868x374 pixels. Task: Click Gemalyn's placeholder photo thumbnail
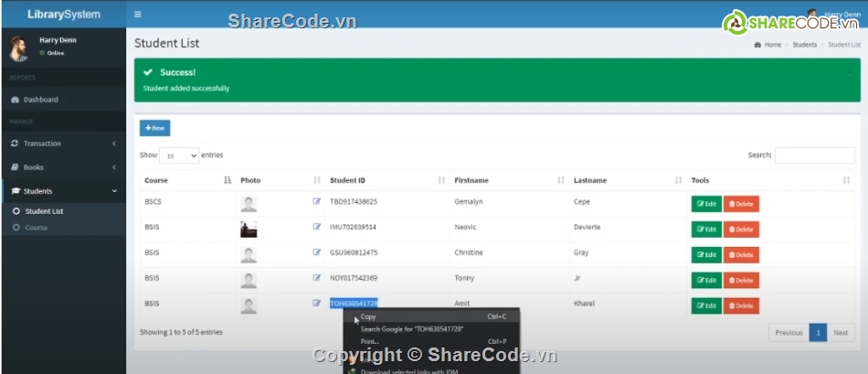point(249,204)
